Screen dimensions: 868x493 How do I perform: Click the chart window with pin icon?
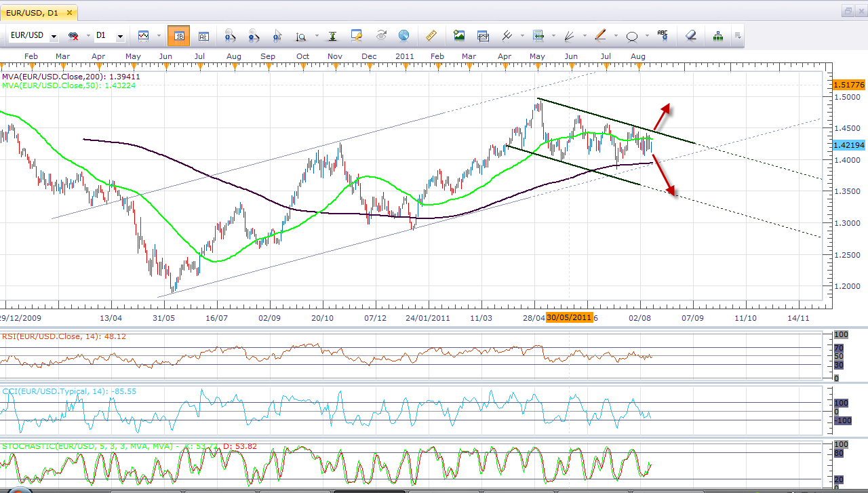(x=357, y=35)
